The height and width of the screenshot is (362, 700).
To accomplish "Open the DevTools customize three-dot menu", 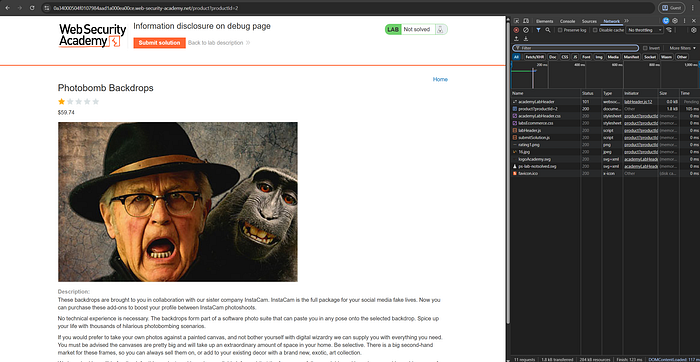I will point(684,21).
